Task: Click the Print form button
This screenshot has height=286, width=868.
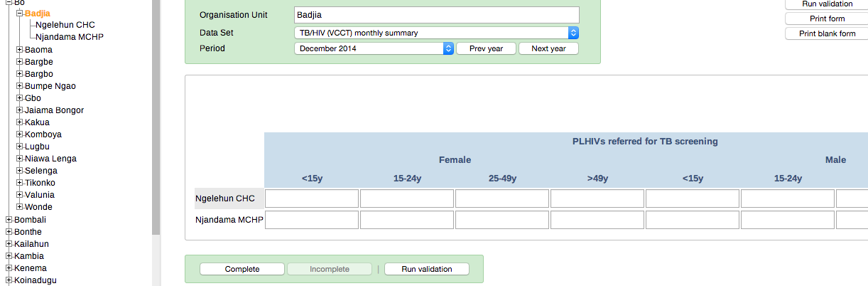Action: [827, 19]
